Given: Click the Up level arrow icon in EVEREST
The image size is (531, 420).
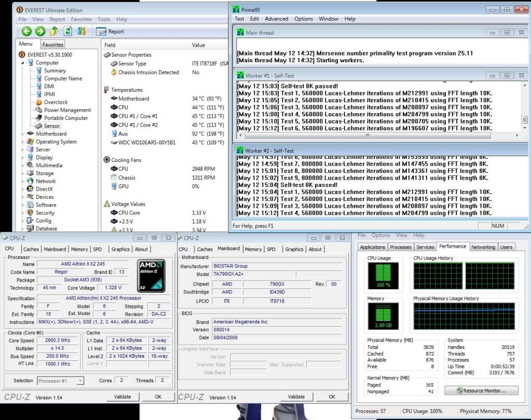Looking at the screenshot, I should [x=54, y=32].
